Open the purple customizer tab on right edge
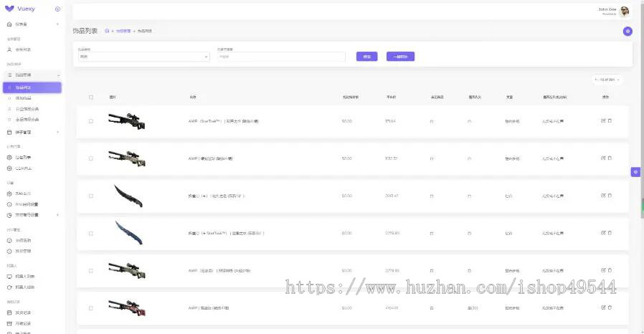The width and height of the screenshot is (644, 334). [x=635, y=172]
